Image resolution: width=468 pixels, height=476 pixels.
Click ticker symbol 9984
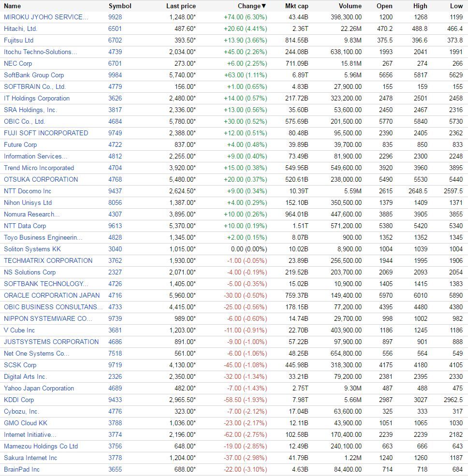point(115,75)
